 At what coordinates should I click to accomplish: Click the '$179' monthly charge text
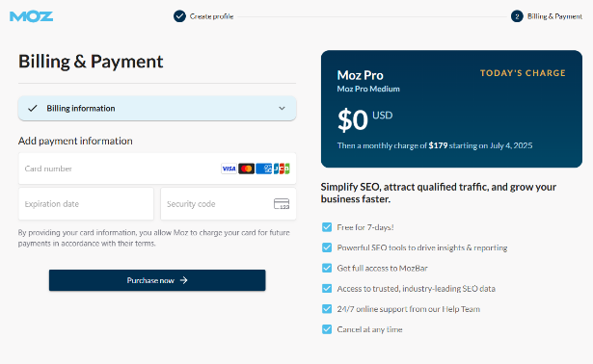438,145
